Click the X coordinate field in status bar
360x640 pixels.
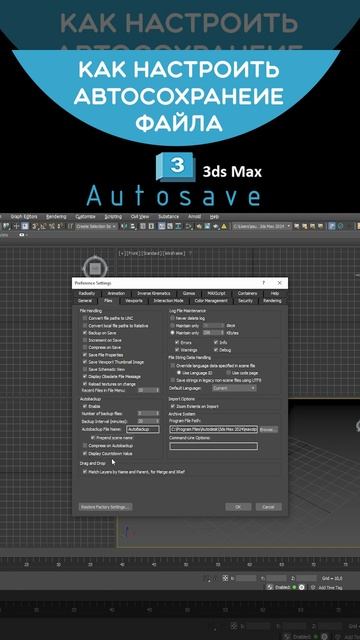coord(246,578)
